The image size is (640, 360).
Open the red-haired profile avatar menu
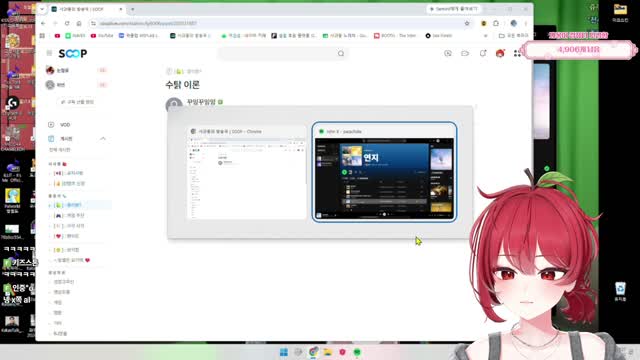pyautogui.click(x=500, y=53)
